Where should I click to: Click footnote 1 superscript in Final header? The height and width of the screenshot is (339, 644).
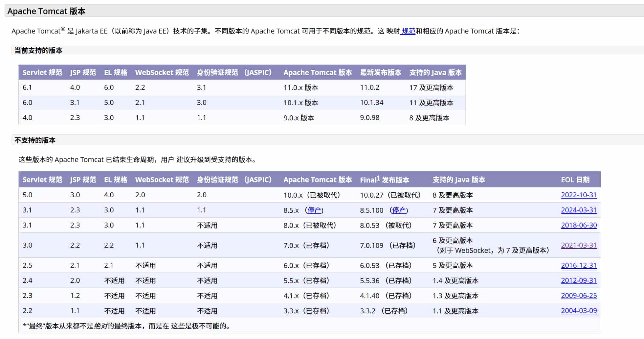378,178
